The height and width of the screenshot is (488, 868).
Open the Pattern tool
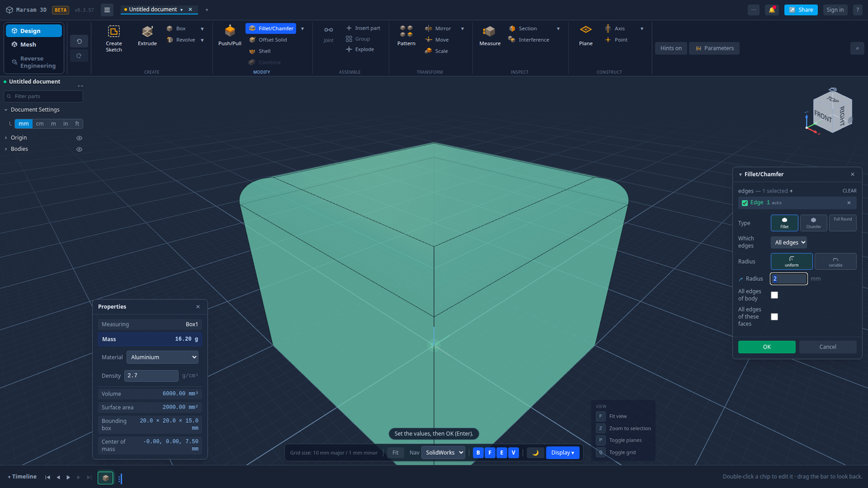(406, 36)
